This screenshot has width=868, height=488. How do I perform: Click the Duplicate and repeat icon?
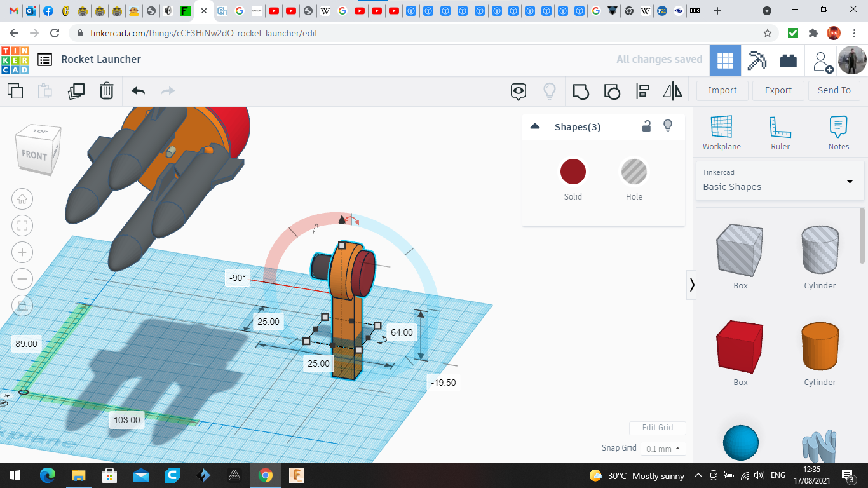coord(76,91)
